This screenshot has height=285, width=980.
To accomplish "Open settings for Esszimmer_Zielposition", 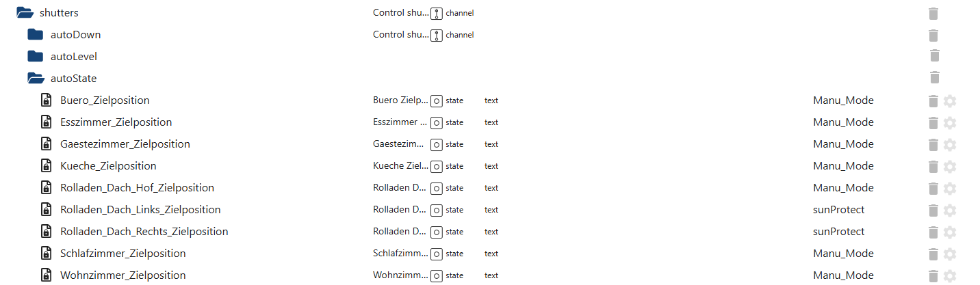I will pos(949,123).
